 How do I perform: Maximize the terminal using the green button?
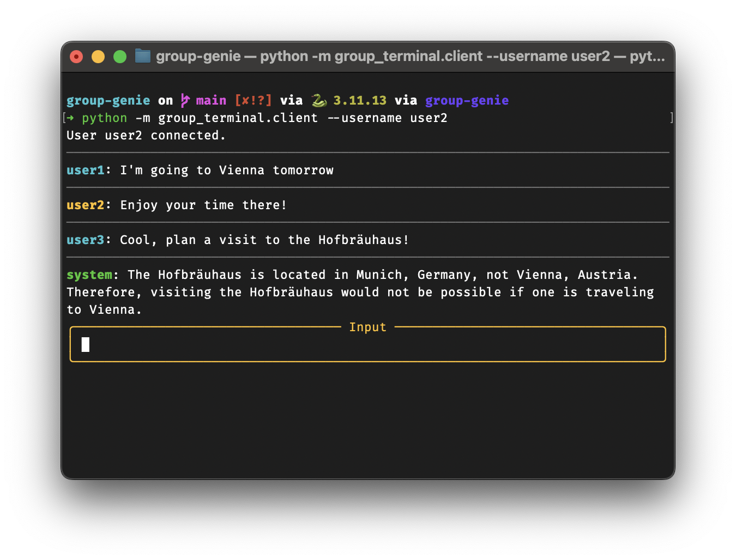120,57
